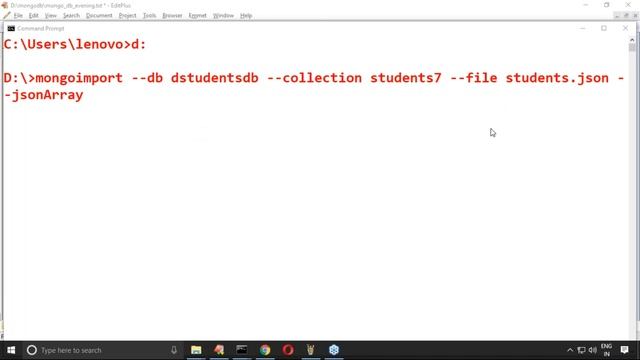The height and width of the screenshot is (360, 640).
Task: Open EditPlus from the taskbar
Action: tap(219, 350)
